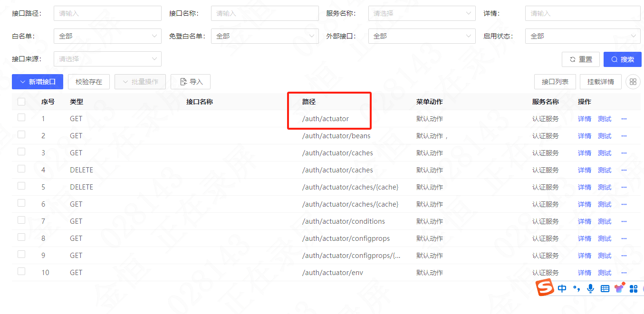Open the more-actions ellipsis for row 8
644x314 pixels.
(x=624, y=238)
